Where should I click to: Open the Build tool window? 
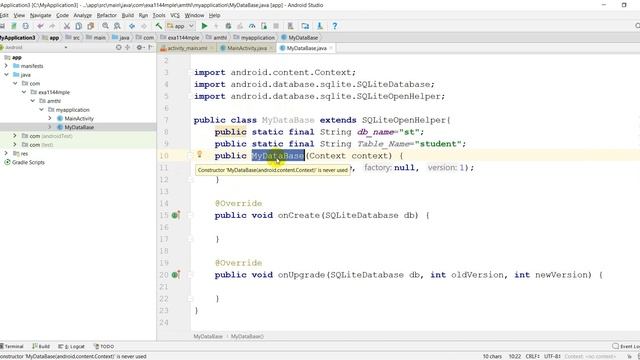click(x=41, y=347)
